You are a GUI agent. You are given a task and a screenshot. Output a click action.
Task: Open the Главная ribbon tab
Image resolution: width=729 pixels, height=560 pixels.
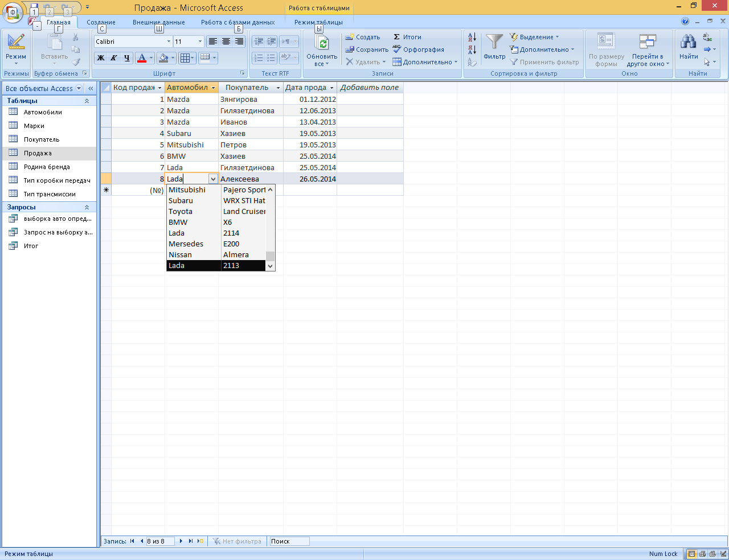click(59, 22)
